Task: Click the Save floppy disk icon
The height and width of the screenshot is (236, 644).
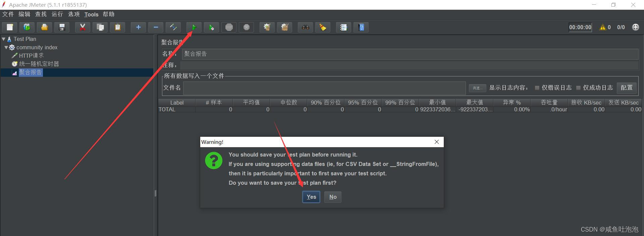Action: tap(62, 27)
